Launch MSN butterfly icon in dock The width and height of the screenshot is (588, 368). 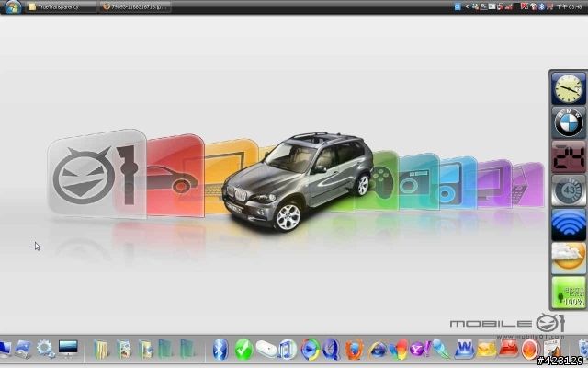(x=398, y=350)
